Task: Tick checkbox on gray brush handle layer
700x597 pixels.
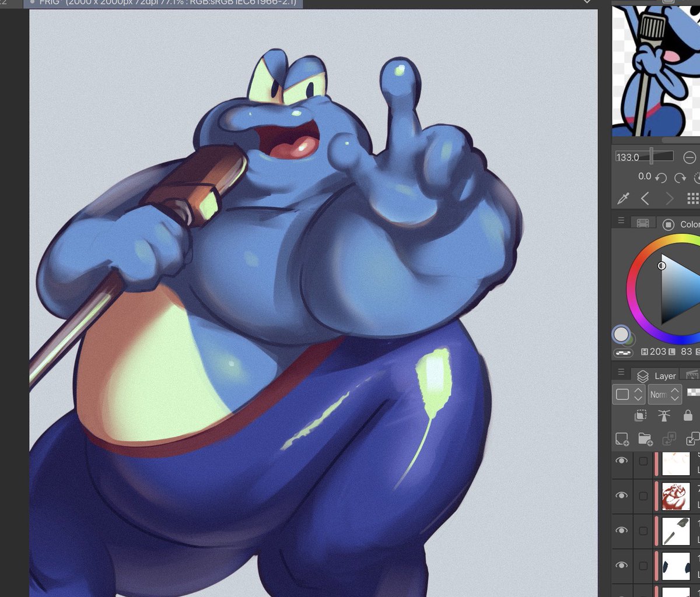Action: tap(643, 531)
